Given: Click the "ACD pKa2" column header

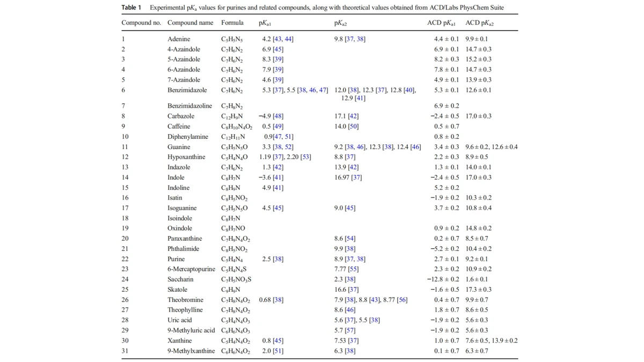Looking at the screenshot, I should (480, 23).
